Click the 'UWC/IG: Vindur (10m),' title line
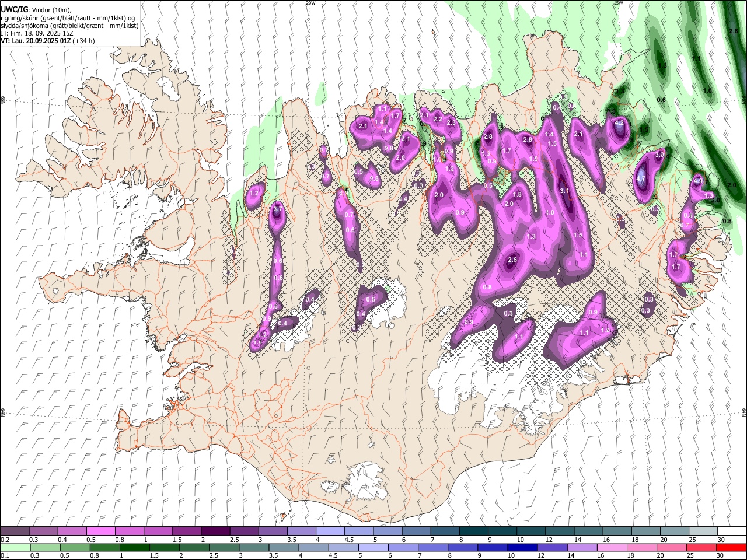Viewport: 747px width, 560px height. pyautogui.click(x=37, y=9)
